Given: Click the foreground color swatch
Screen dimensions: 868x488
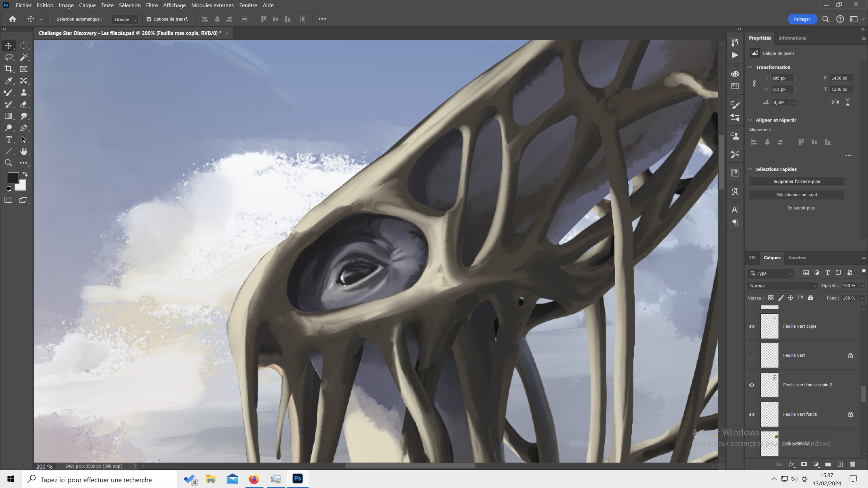Looking at the screenshot, I should (13, 177).
